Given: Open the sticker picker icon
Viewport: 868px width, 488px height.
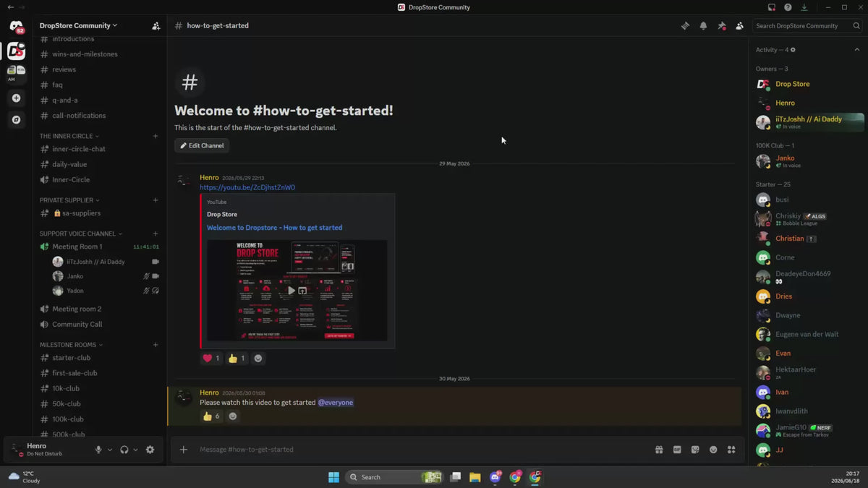Looking at the screenshot, I should [695, 450].
